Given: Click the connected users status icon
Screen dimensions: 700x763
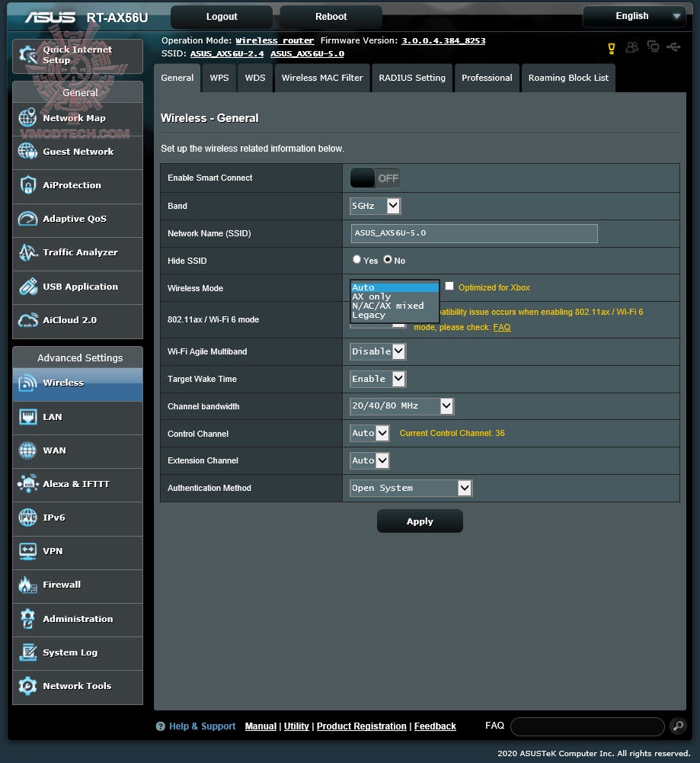Looking at the screenshot, I should tap(632, 47).
